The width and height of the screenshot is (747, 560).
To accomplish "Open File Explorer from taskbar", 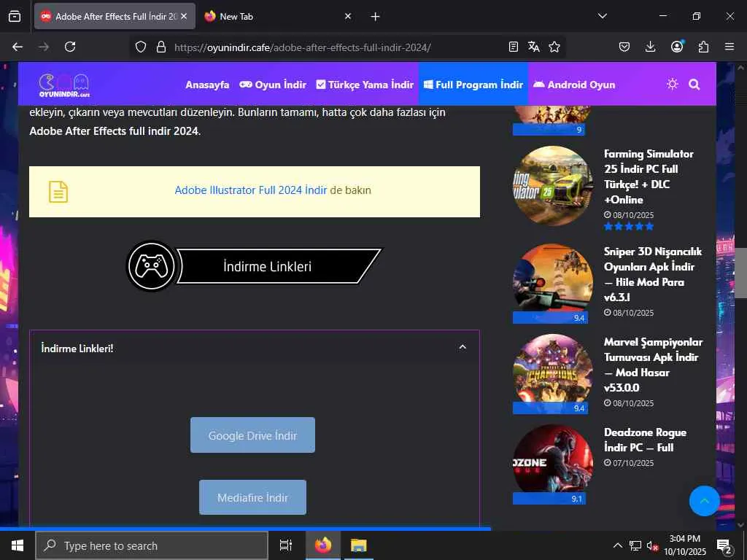I will point(359,545).
